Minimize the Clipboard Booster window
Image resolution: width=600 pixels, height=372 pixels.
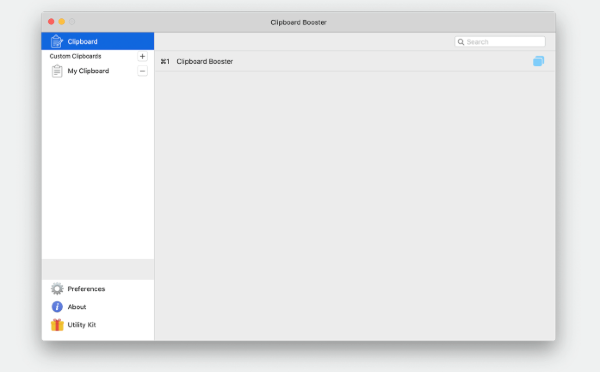[62, 21]
